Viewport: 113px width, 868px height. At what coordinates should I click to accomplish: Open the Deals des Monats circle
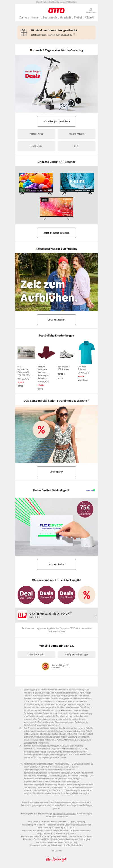click(67, 595)
